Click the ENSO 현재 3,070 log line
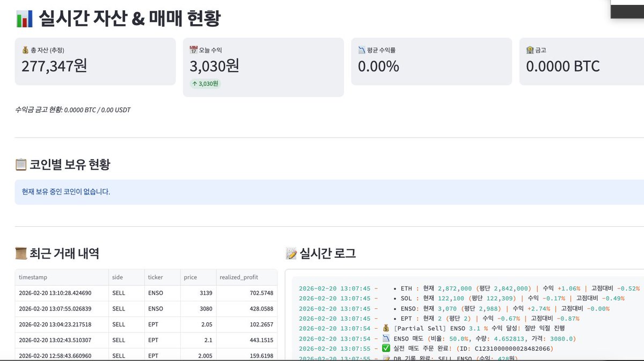Screen dimensions: 644x361 pyautogui.click(x=454, y=308)
